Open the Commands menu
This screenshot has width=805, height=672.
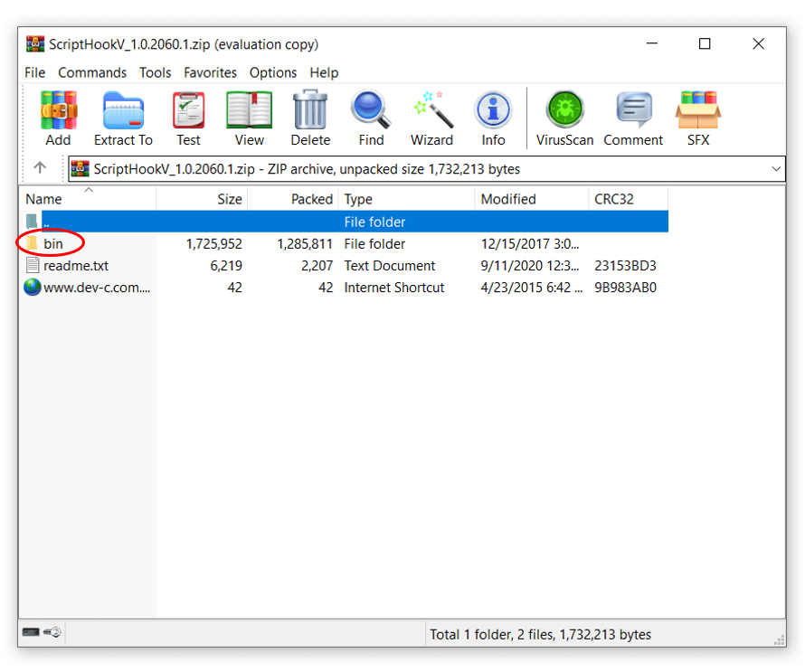click(x=92, y=72)
